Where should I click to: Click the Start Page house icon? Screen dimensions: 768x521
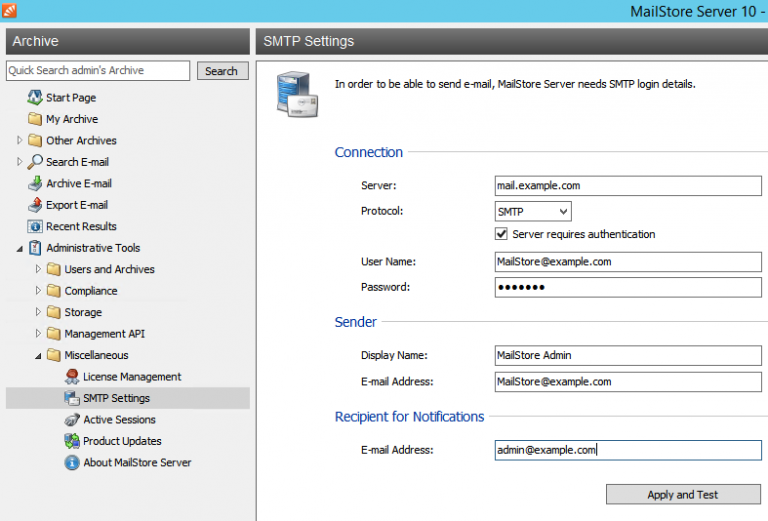[35, 97]
